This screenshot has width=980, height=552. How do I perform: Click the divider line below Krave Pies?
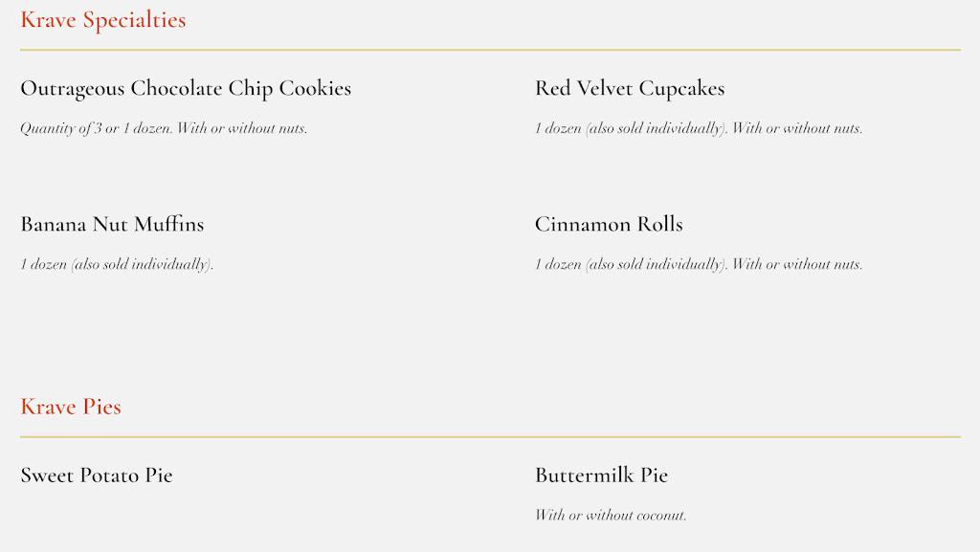pos(490,437)
